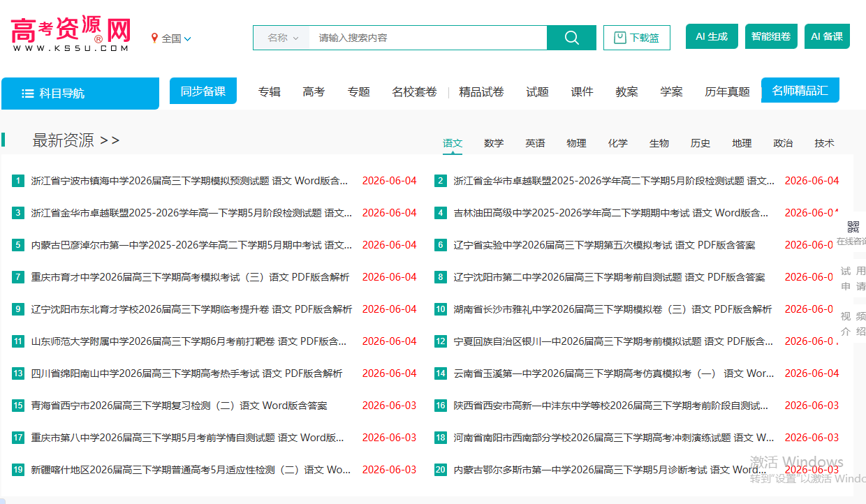Switch to the 技术 subject tab

pos(824,143)
